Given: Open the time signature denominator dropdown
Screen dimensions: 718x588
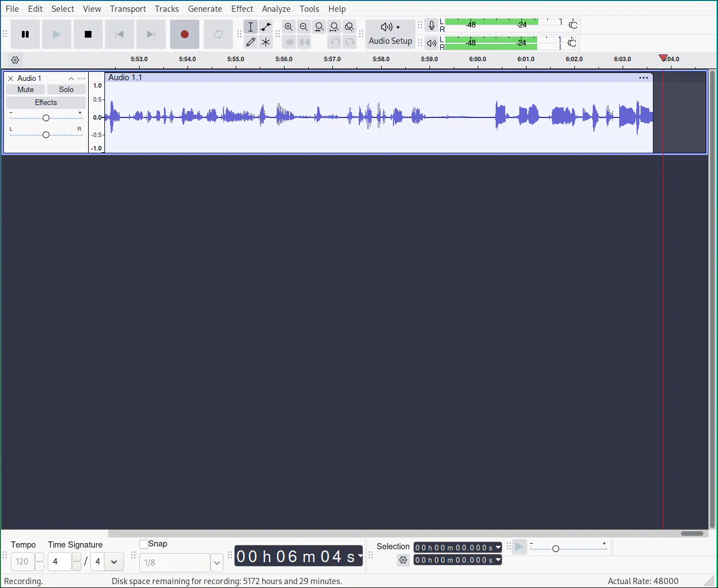Looking at the screenshot, I should click(x=113, y=562).
